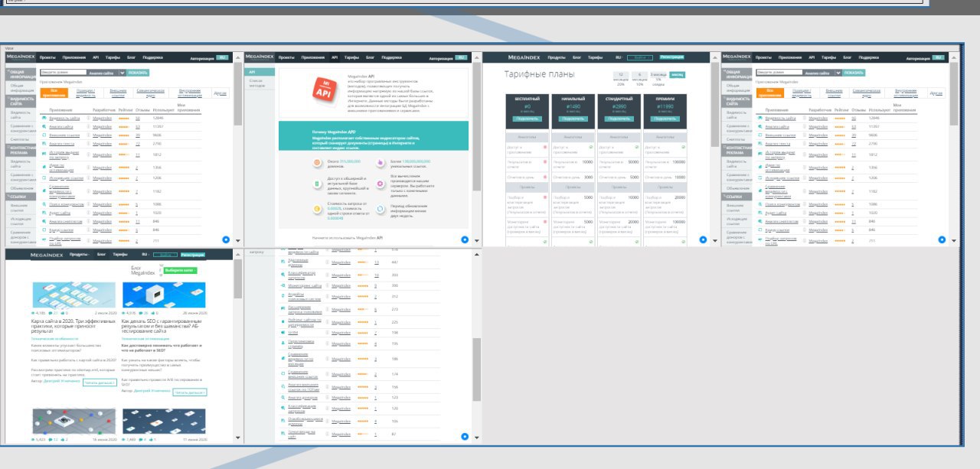Open the API menu item in the API tile's navbar
Image resolution: width=980 pixels, height=469 pixels.
(x=335, y=57)
